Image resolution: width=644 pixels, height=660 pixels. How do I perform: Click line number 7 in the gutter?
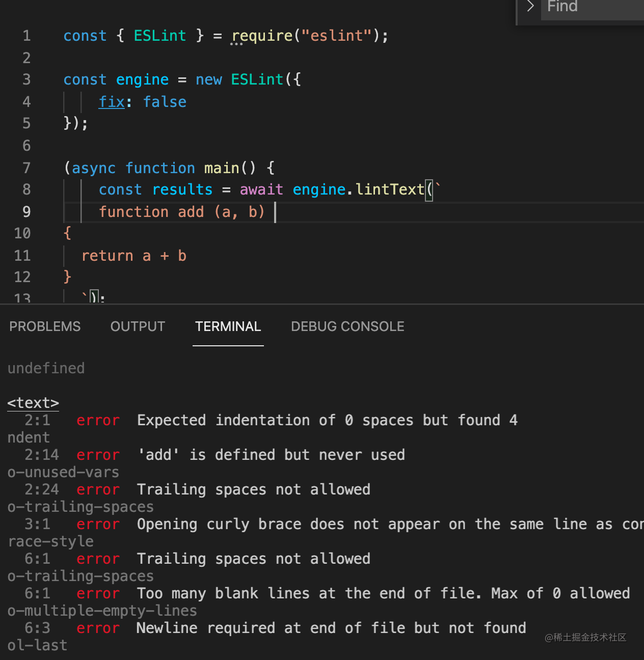26,168
